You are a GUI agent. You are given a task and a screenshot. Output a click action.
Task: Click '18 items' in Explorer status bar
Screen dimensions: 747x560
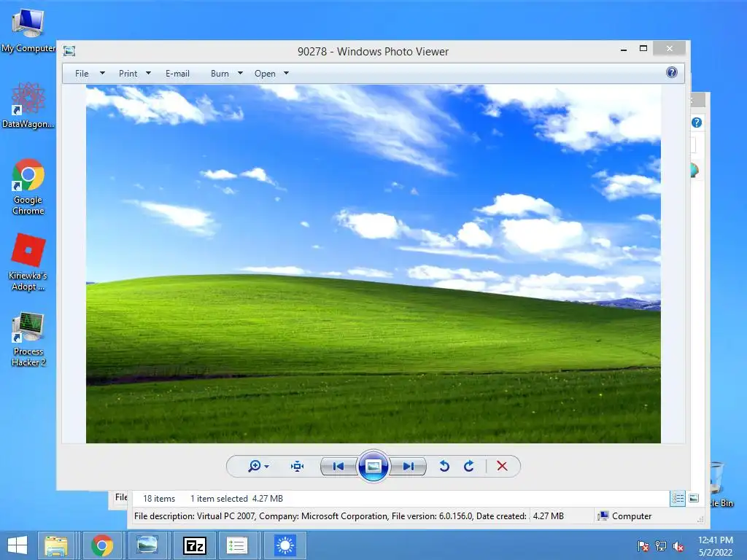tap(159, 499)
